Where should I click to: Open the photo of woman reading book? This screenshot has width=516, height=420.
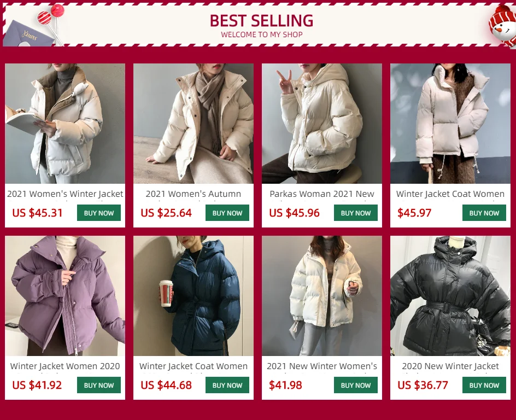click(x=65, y=124)
